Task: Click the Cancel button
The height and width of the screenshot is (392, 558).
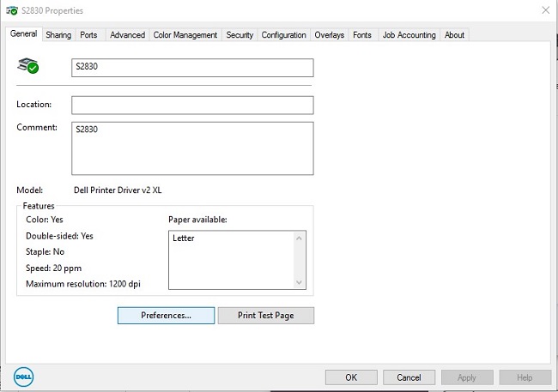Action: coord(409,377)
